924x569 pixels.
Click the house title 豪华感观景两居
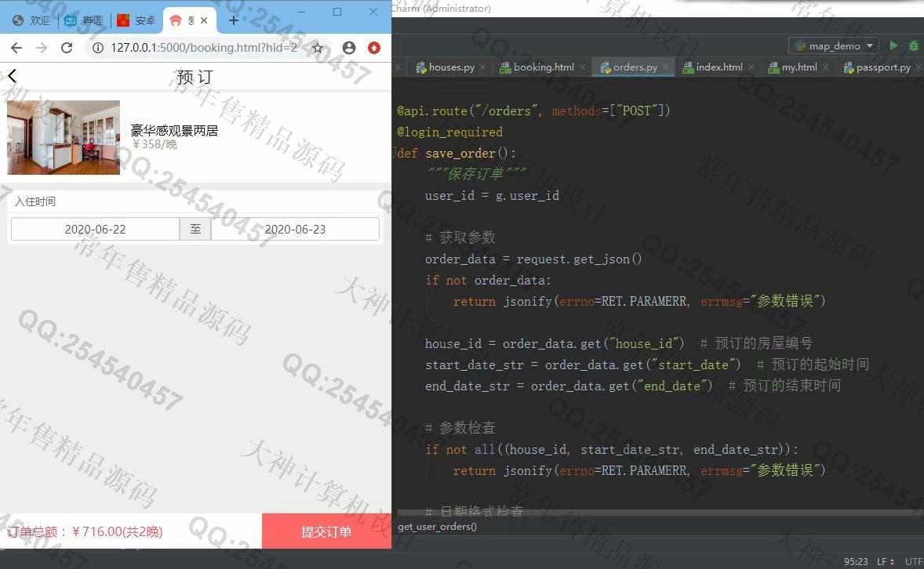click(x=174, y=131)
